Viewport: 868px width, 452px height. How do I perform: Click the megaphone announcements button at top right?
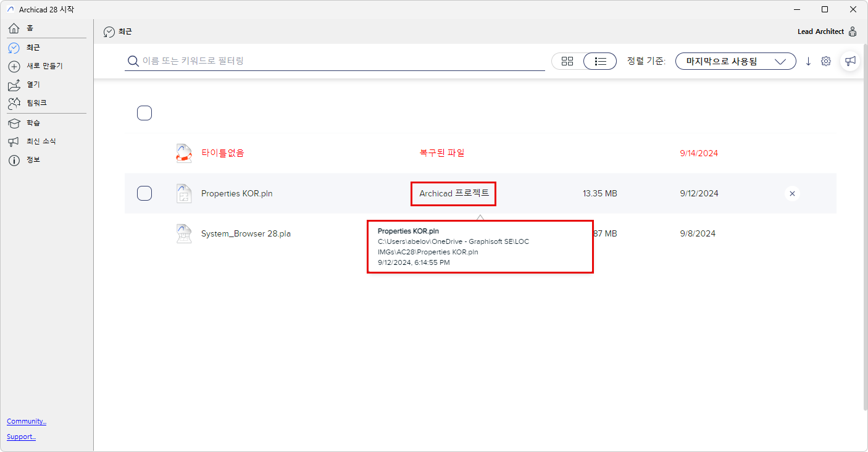pyautogui.click(x=851, y=61)
